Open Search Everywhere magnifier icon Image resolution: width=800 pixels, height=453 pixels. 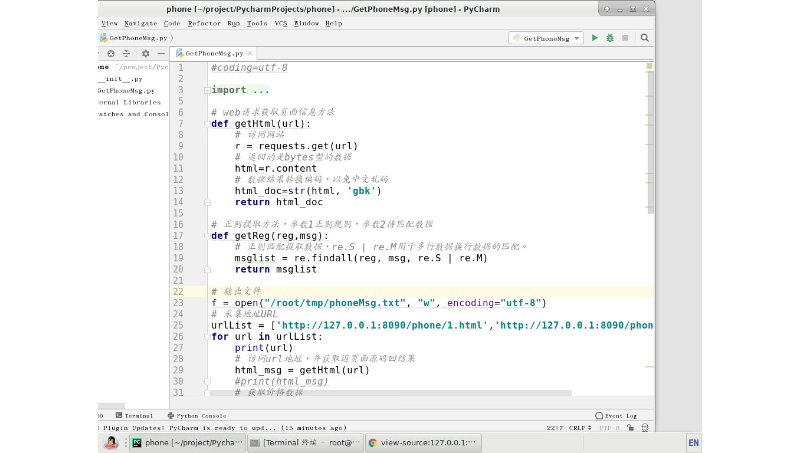644,38
